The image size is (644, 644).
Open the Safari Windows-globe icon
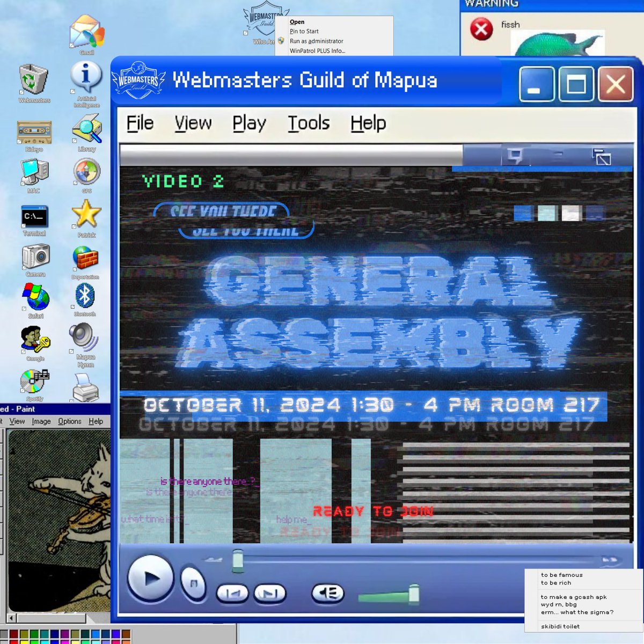tap(35, 297)
